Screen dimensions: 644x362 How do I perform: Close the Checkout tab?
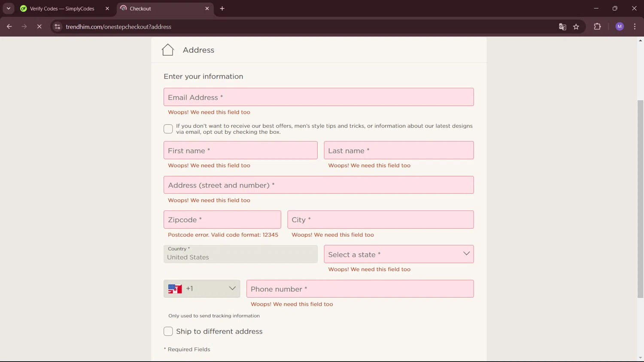click(207, 9)
